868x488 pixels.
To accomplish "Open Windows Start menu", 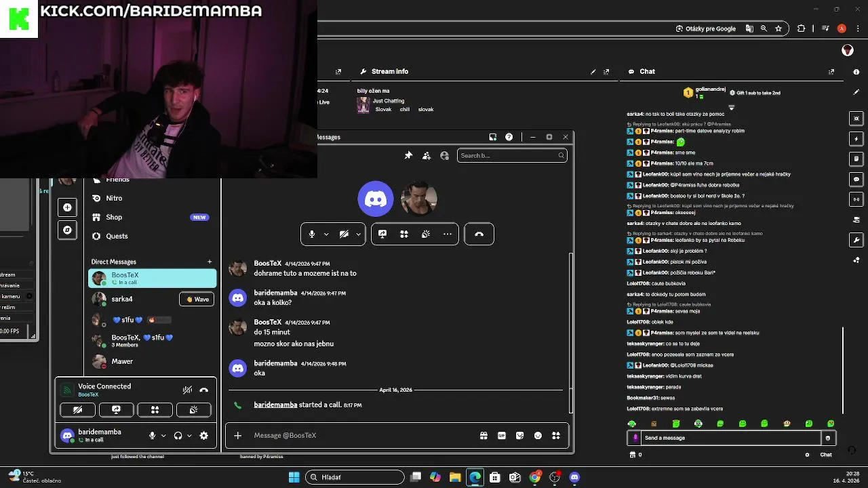I will coord(294,477).
